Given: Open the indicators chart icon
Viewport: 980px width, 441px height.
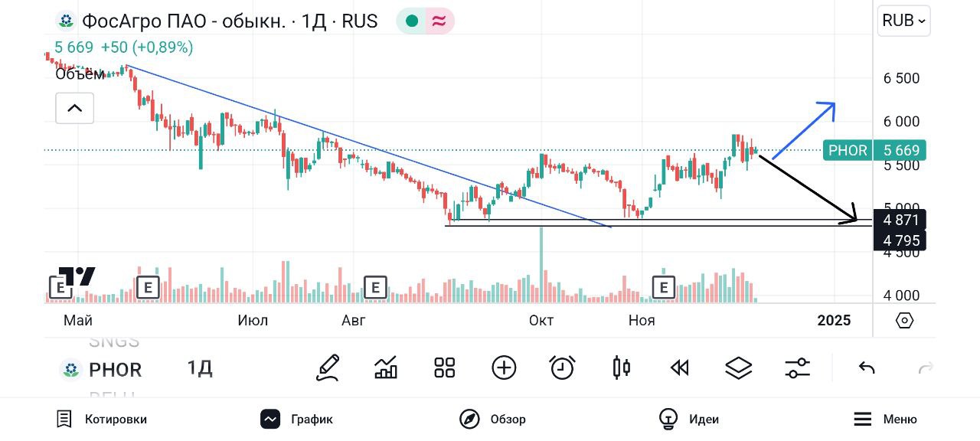Looking at the screenshot, I should tap(386, 368).
